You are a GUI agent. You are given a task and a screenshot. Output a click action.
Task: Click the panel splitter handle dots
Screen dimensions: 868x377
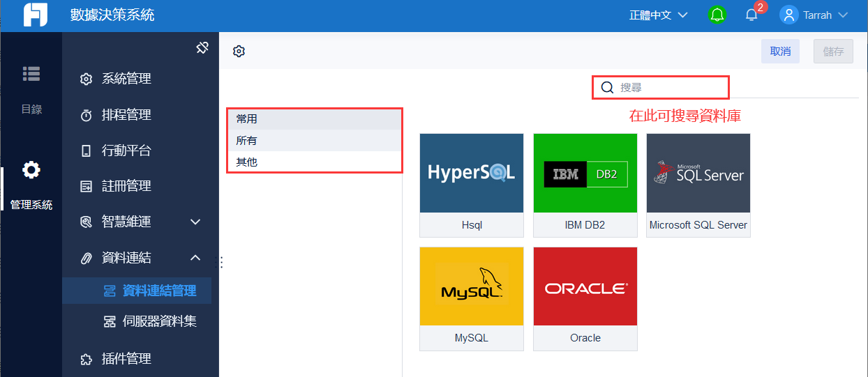(x=221, y=262)
